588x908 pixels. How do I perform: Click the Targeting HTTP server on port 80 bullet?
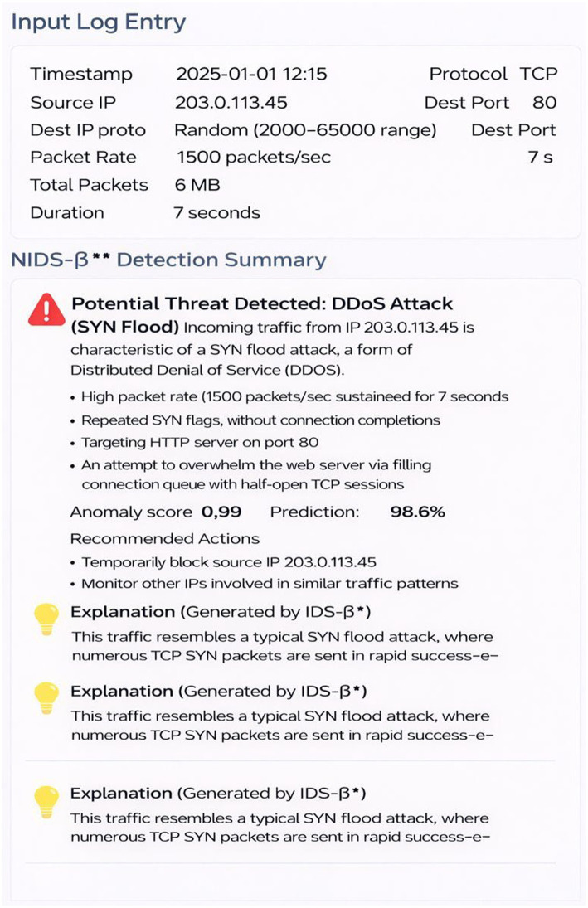click(x=200, y=443)
